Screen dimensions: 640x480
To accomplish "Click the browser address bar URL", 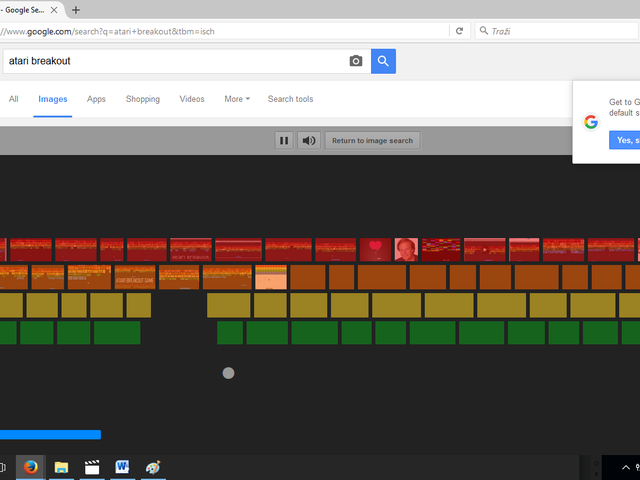I will (224, 31).
